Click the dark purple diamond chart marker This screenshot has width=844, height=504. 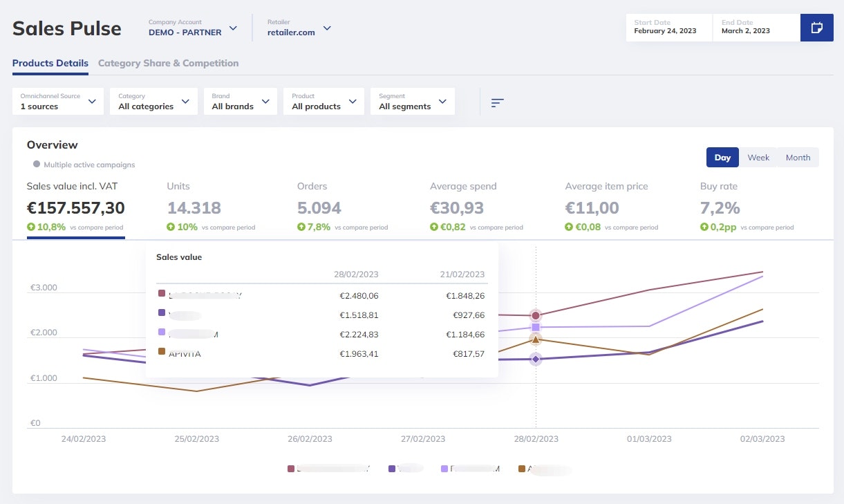pyautogui.click(x=535, y=359)
